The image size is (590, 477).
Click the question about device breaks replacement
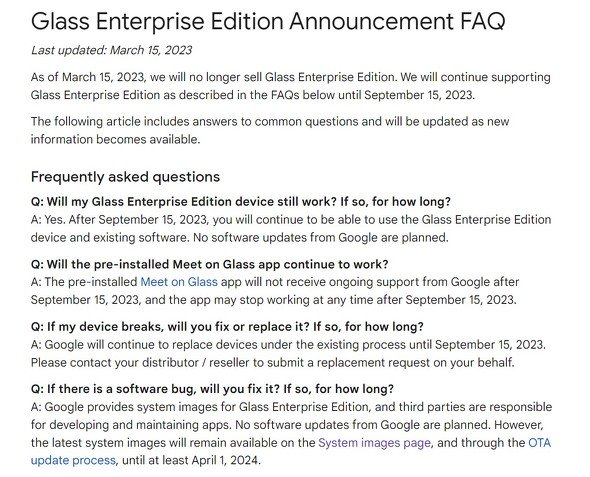(x=227, y=327)
